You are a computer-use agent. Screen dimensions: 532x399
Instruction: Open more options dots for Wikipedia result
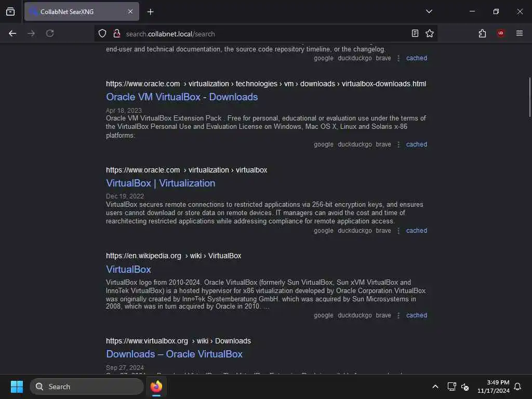point(398,315)
